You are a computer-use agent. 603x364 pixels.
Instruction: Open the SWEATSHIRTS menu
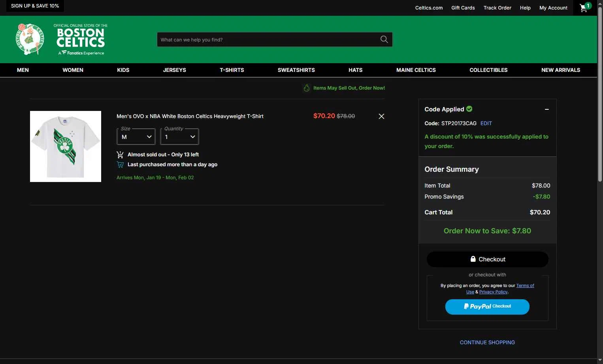click(x=296, y=70)
